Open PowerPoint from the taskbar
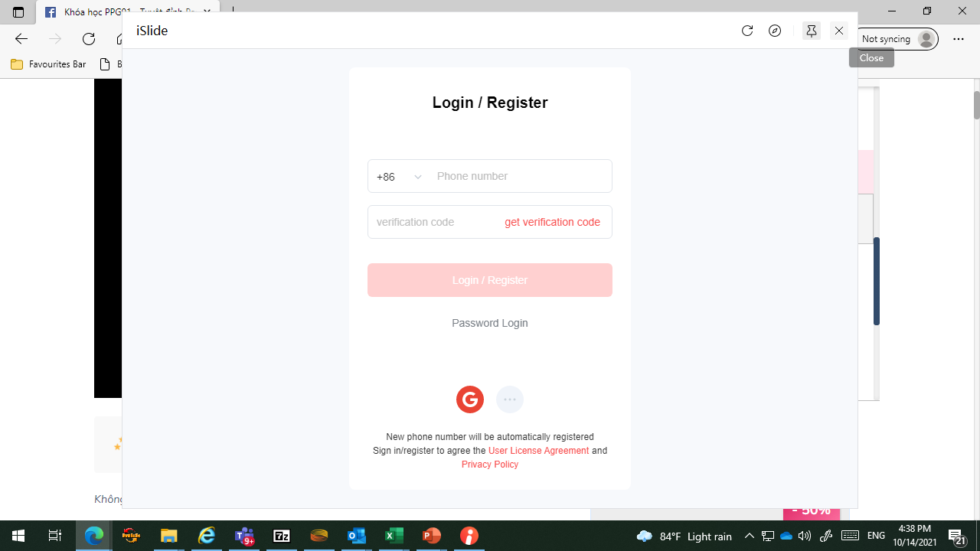980x551 pixels. point(432,536)
